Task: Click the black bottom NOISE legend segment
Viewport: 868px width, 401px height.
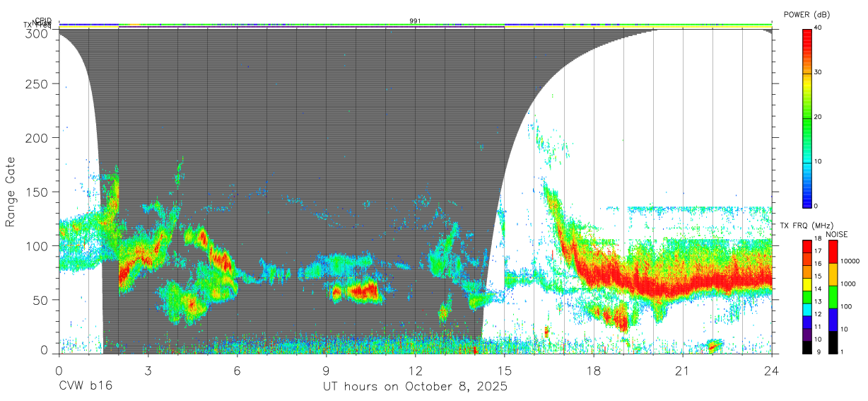Action: 833,342
